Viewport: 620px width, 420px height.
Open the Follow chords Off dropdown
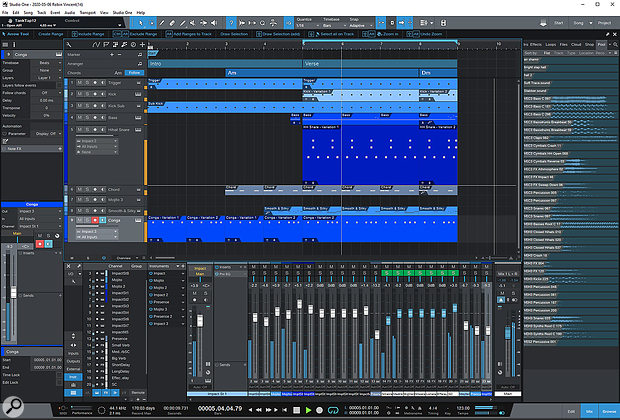pos(46,93)
